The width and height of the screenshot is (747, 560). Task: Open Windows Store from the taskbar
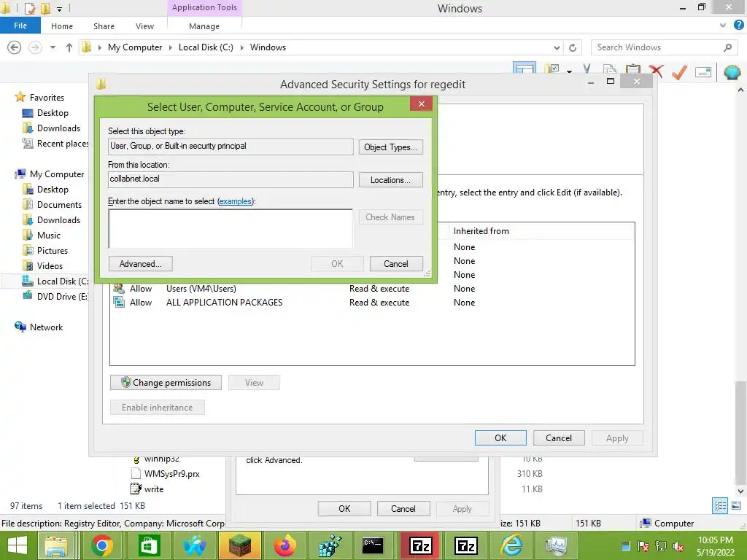[149, 545]
